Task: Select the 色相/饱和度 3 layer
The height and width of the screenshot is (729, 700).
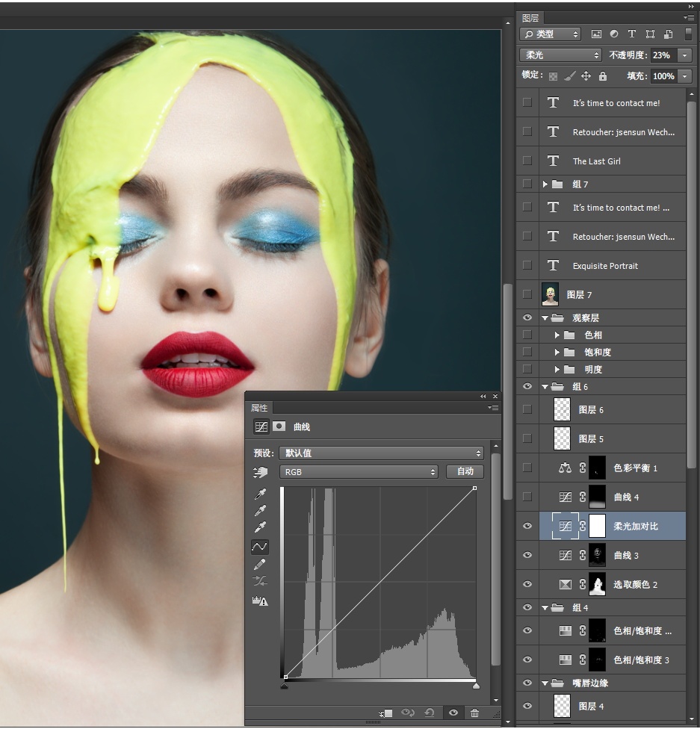Action: point(612,660)
